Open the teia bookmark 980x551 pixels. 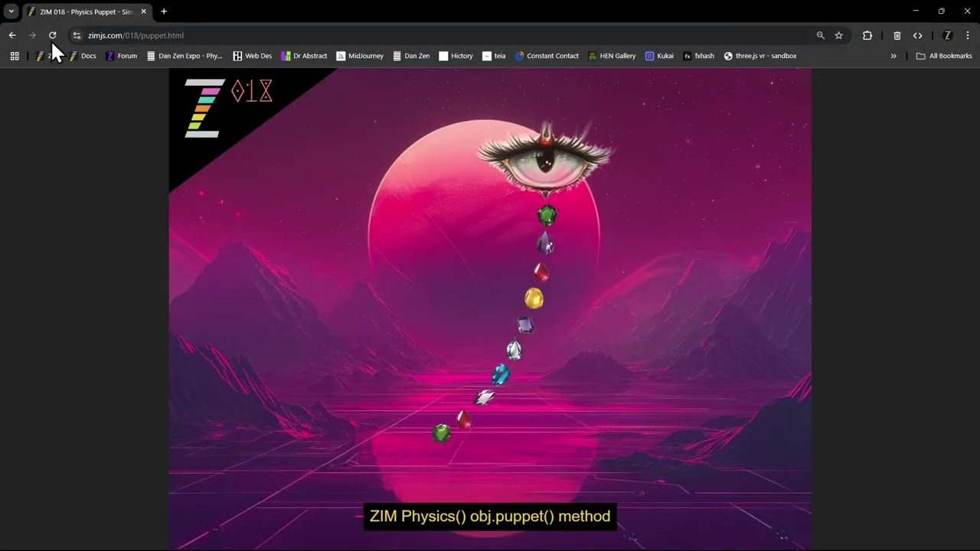[x=494, y=56]
